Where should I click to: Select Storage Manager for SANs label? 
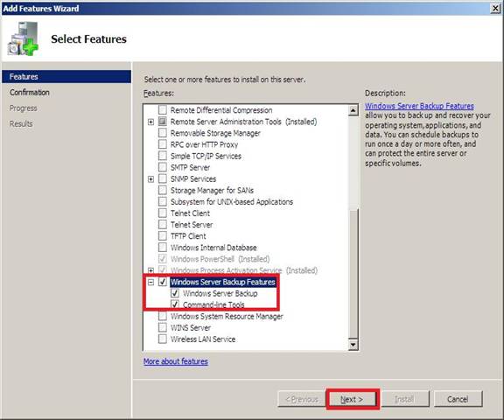pyautogui.click(x=212, y=190)
